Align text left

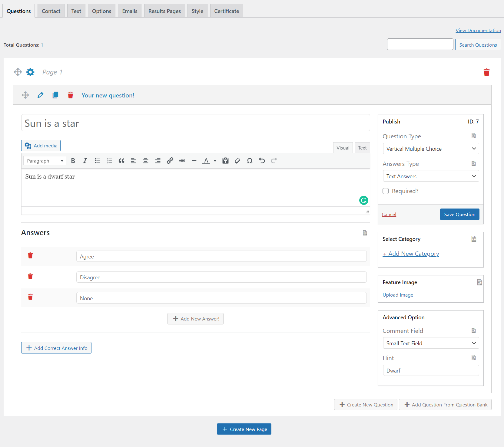pyautogui.click(x=134, y=161)
